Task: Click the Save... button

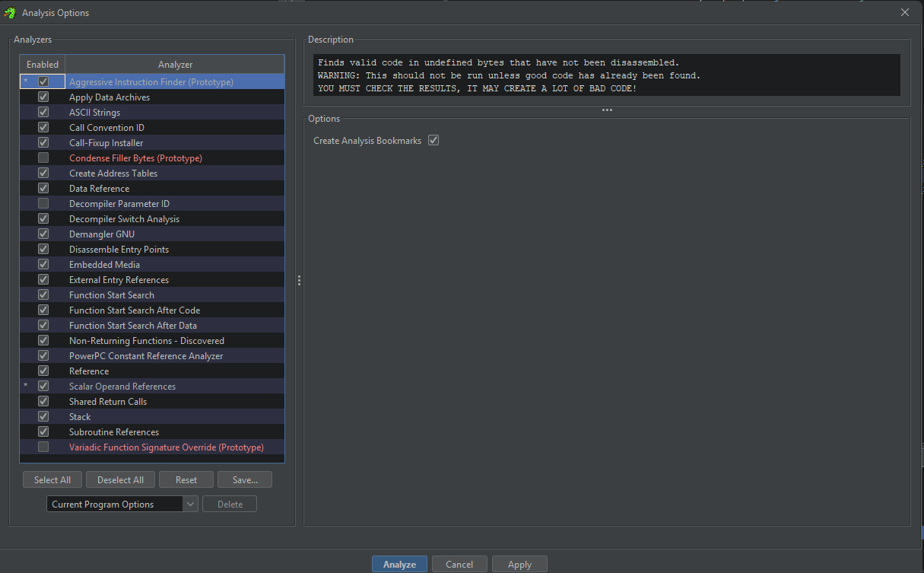Action: pyautogui.click(x=244, y=479)
